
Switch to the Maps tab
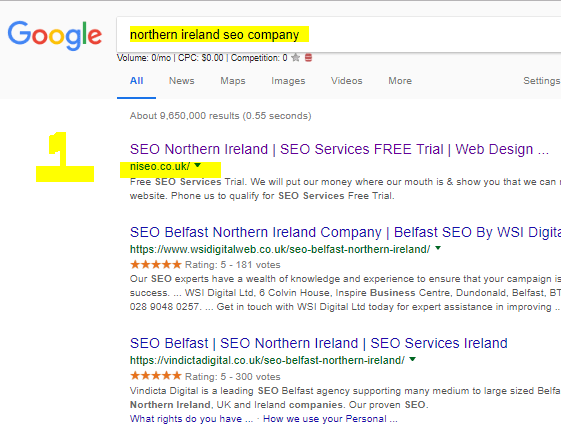(x=233, y=81)
